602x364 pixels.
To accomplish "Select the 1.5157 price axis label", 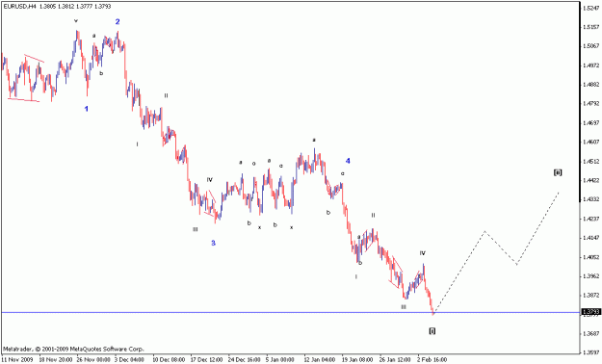I will pyautogui.click(x=591, y=27).
